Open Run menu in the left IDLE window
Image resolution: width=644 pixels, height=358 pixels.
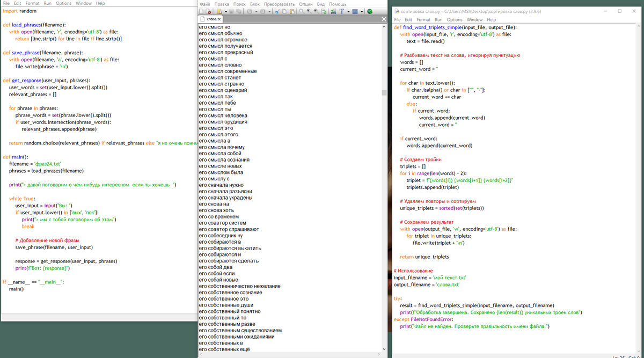coord(48,3)
